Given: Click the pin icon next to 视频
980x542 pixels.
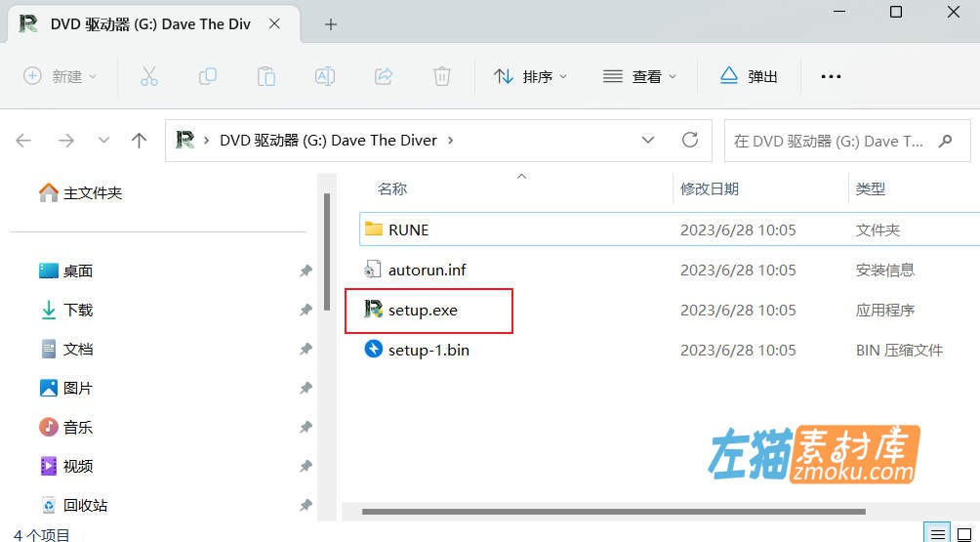Looking at the screenshot, I should click(306, 467).
